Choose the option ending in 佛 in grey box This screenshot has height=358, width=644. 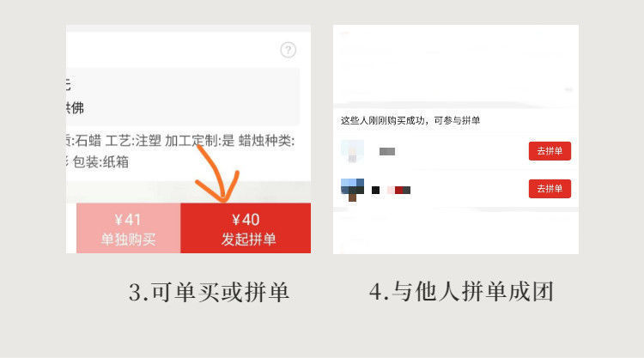[76, 108]
